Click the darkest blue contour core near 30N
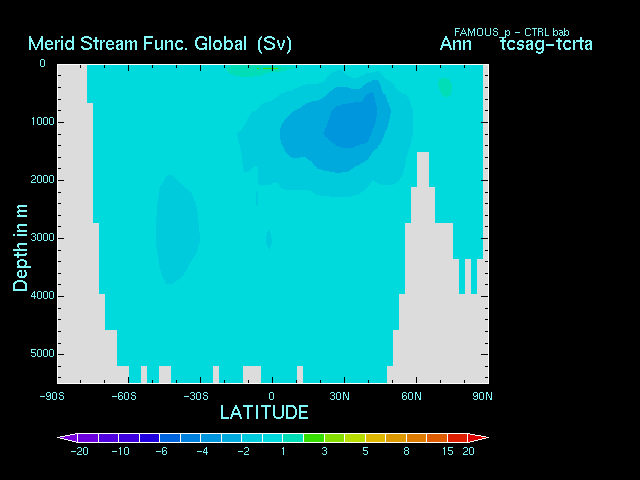Image resolution: width=640 pixels, height=480 pixels. pyautogui.click(x=351, y=122)
